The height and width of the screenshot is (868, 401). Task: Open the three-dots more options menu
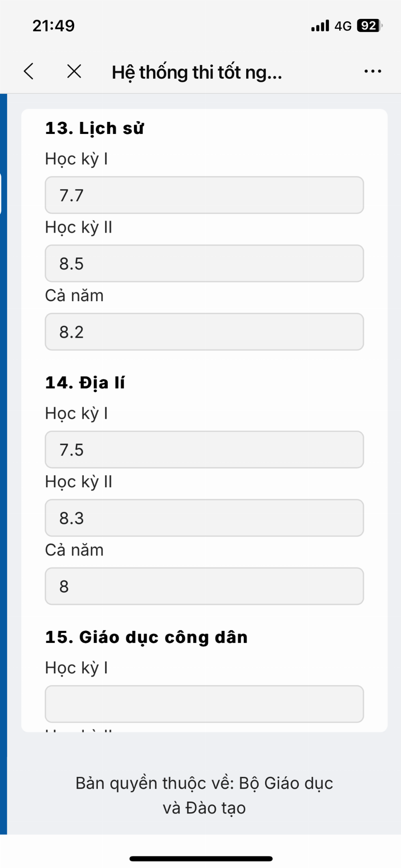coord(373,71)
